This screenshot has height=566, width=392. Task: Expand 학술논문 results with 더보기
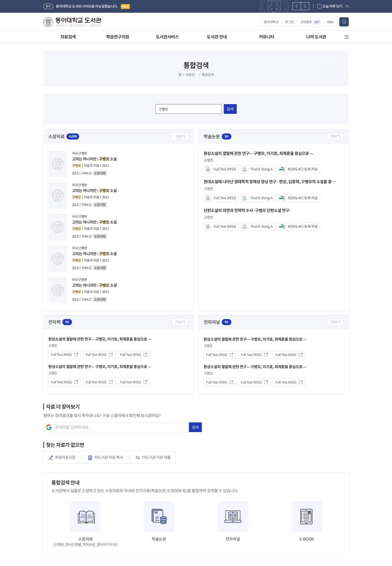335,136
